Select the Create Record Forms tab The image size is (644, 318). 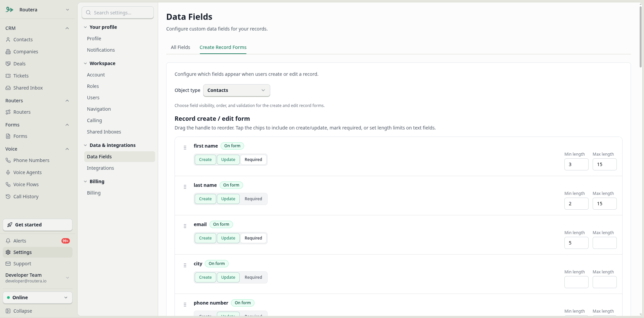(x=223, y=47)
